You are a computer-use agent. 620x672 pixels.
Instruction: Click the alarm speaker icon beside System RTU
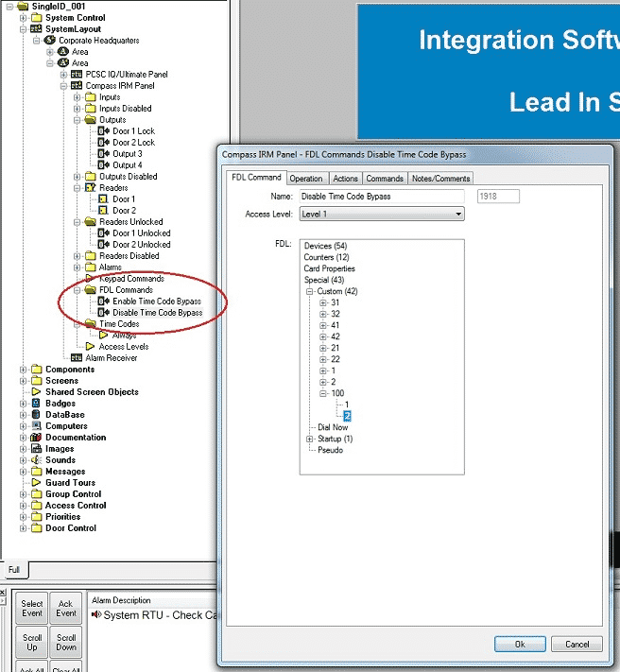pos(96,615)
